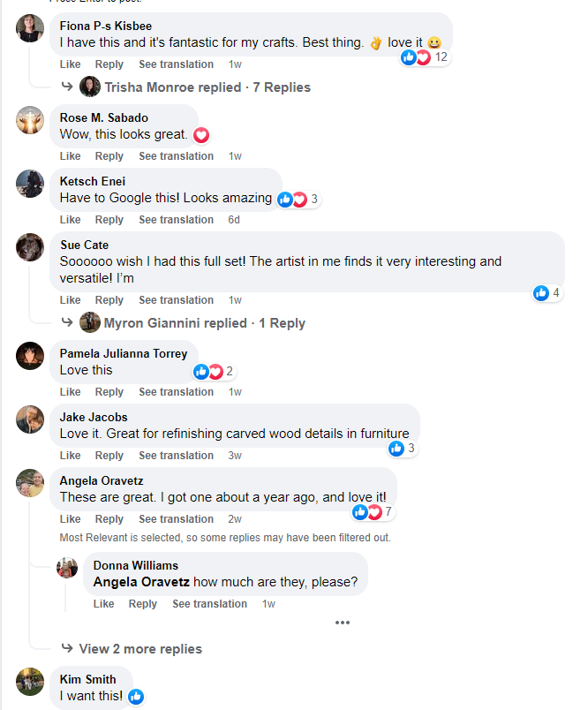Expand View 2 more replies

click(140, 649)
